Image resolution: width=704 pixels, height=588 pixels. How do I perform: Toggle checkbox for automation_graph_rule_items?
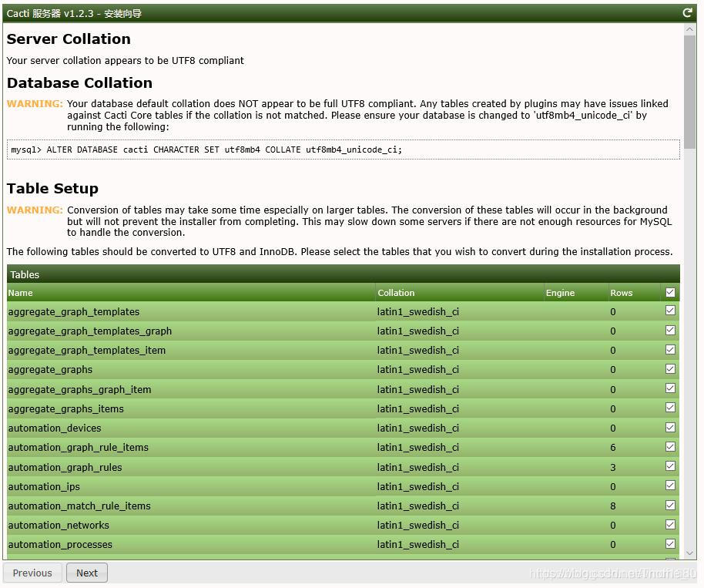[670, 446]
